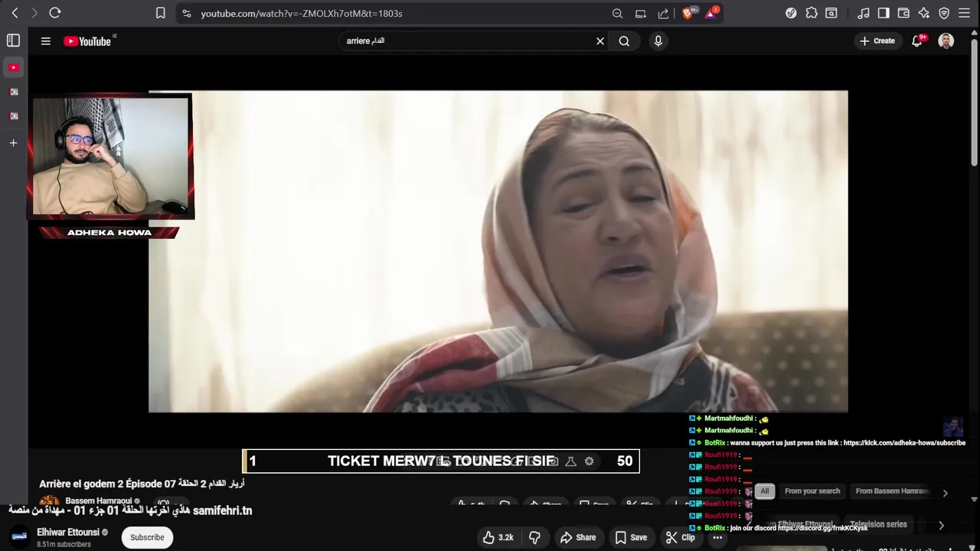
Task: Select the 'All' filter chip
Action: point(764,491)
